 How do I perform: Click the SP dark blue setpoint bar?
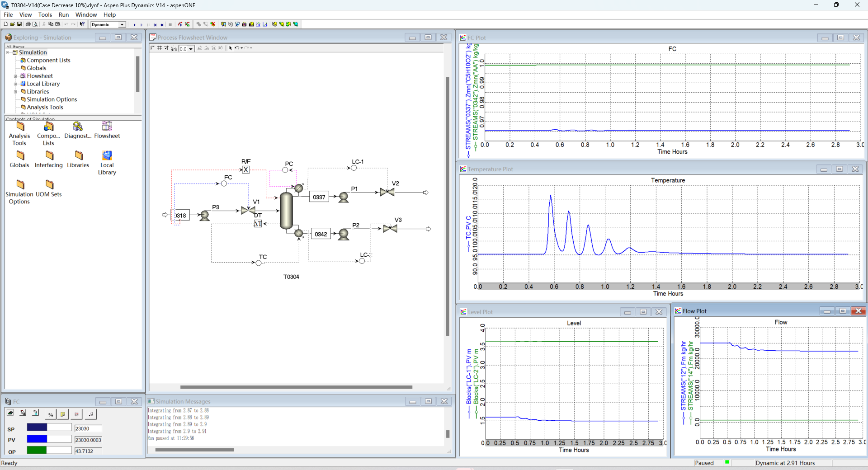tap(37, 428)
